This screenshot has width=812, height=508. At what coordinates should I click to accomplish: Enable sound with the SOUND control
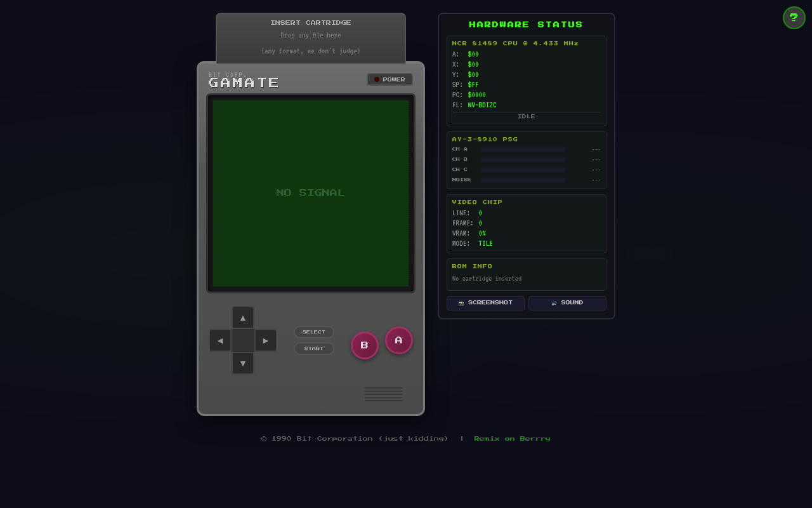[x=567, y=303]
